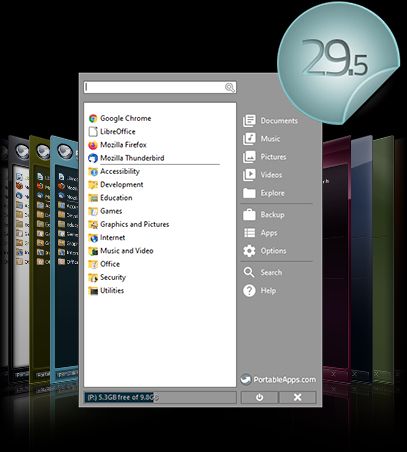The height and width of the screenshot is (452, 407).
Task: Select the Videos label
Action: [x=271, y=175]
